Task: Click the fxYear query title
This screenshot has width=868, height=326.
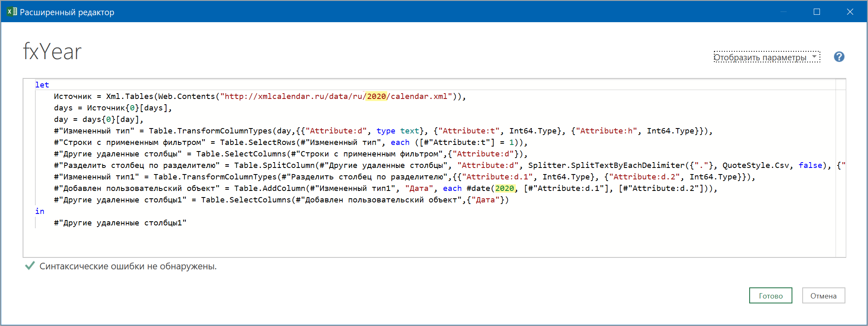Action: pyautogui.click(x=52, y=52)
